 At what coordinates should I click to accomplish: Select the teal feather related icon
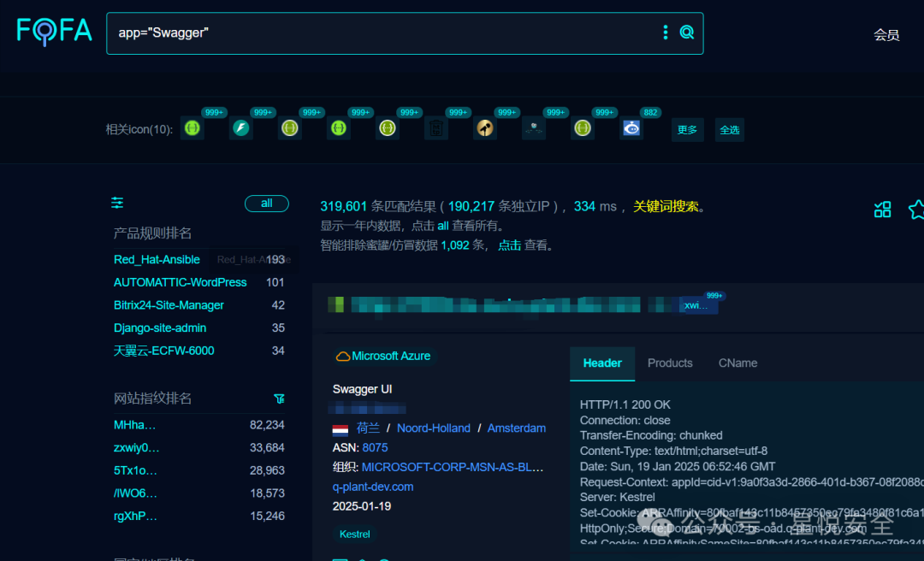(241, 128)
